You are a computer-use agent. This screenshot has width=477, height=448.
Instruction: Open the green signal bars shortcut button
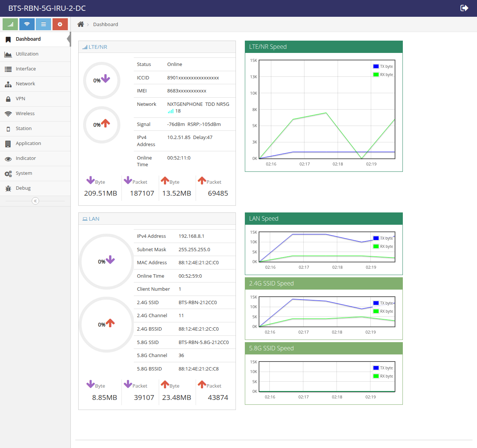pyautogui.click(x=10, y=24)
